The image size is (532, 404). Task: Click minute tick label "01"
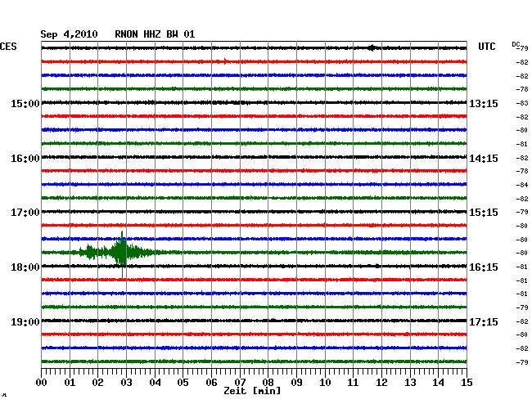pyautogui.click(x=70, y=382)
